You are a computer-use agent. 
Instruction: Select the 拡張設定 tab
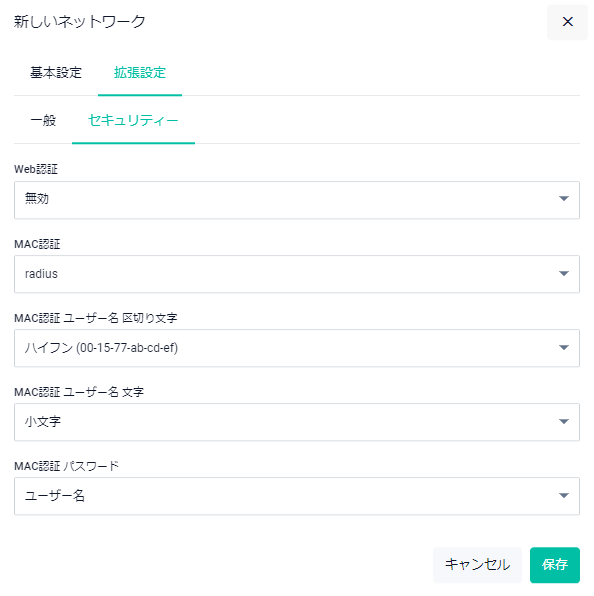point(140,73)
